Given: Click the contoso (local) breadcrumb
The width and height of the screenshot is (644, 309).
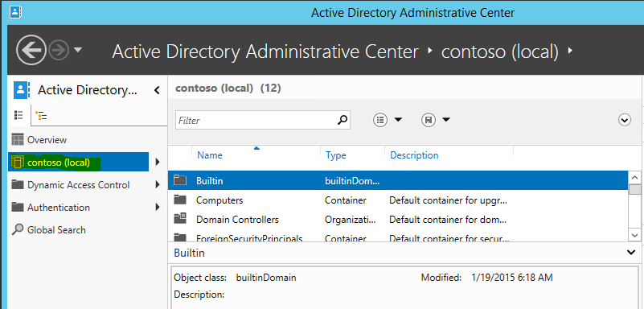Looking at the screenshot, I should (500, 51).
